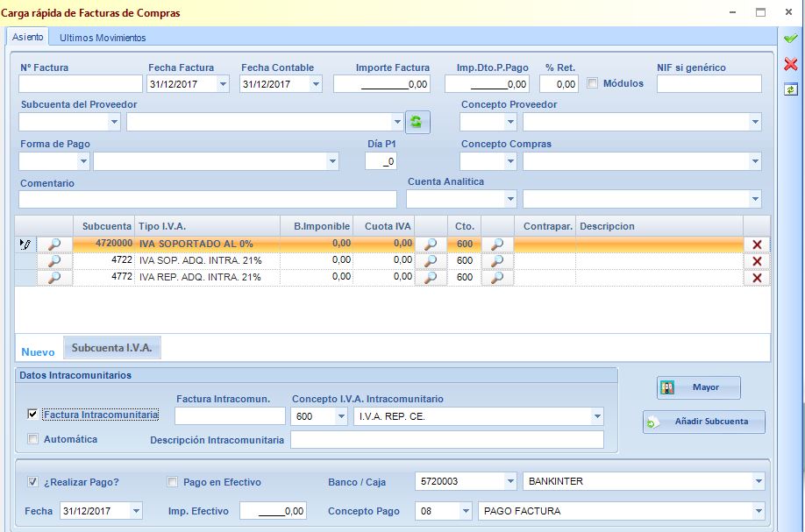805x532 pixels.
Task: Click contrapartida magnifier after Cto. in 4722 row
Action: [497, 261]
